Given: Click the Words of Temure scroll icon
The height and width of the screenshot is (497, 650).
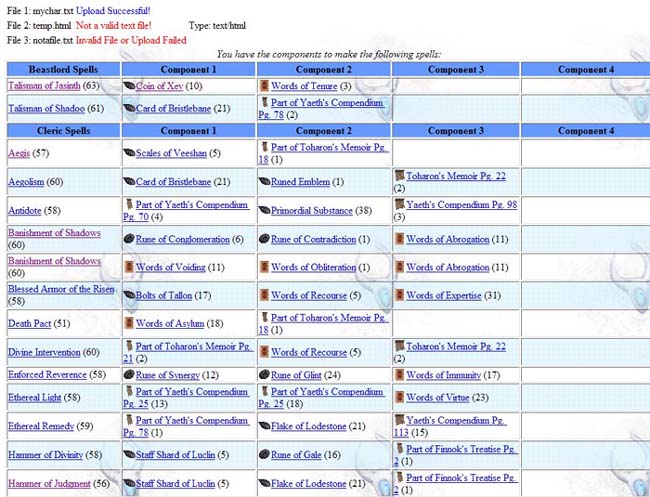Looking at the screenshot, I should click(x=264, y=87).
